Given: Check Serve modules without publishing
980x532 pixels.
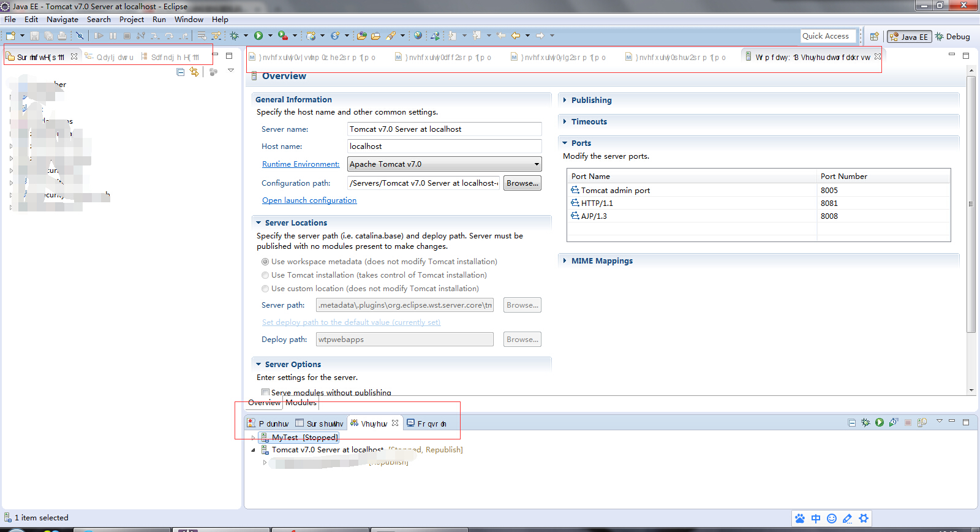Looking at the screenshot, I should tap(265, 392).
